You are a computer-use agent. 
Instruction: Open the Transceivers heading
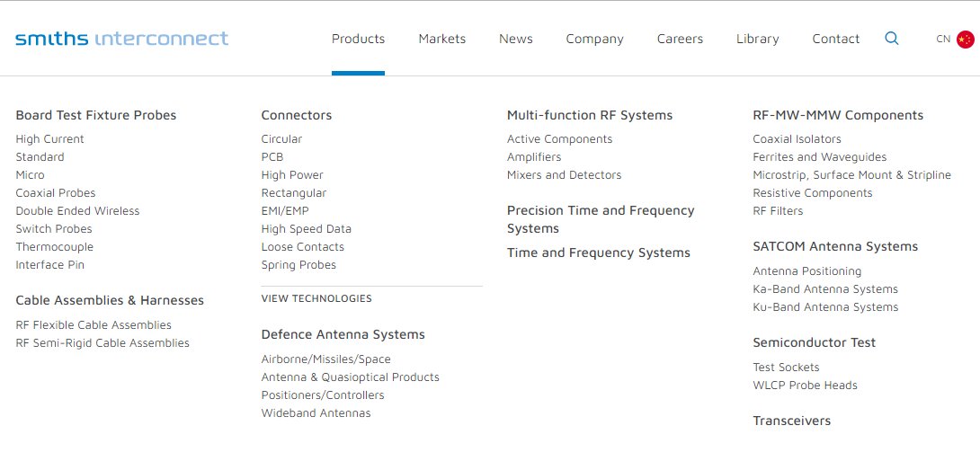[791, 421]
